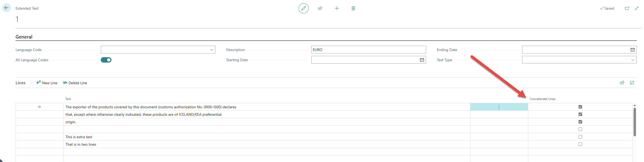The image size is (644, 162).
Task: Click the share icon in header
Action: [320, 8]
